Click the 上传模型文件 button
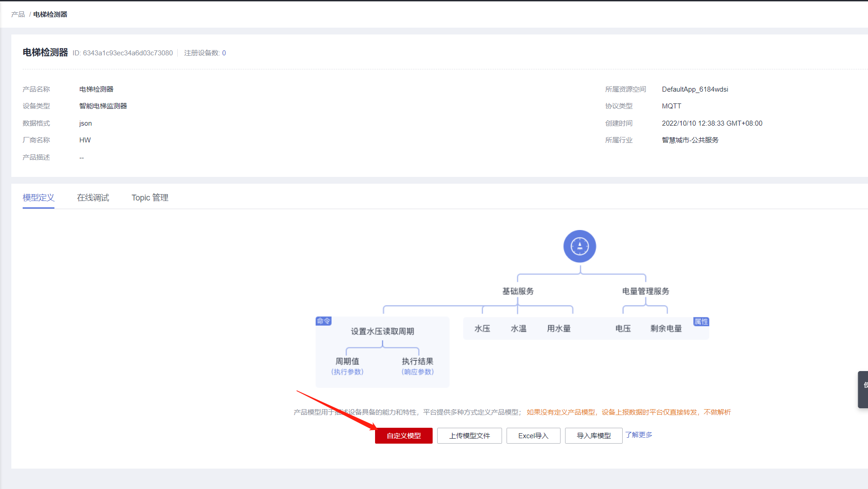 tap(469, 436)
